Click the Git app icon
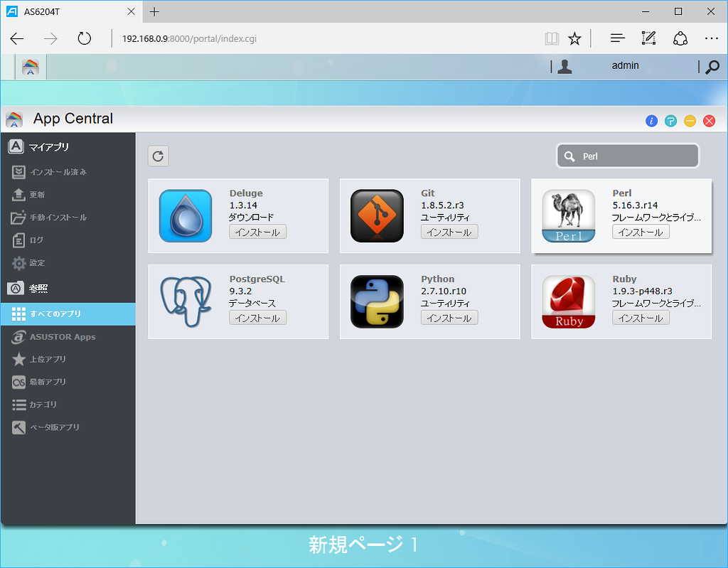The height and width of the screenshot is (568, 728). click(377, 215)
